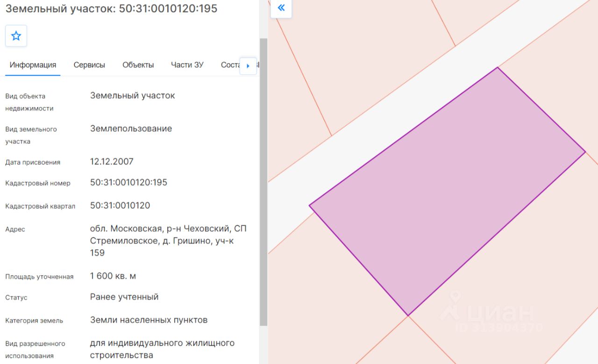Click the label Вид разрешенного использования
The width and height of the screenshot is (598, 364).
coord(36,350)
